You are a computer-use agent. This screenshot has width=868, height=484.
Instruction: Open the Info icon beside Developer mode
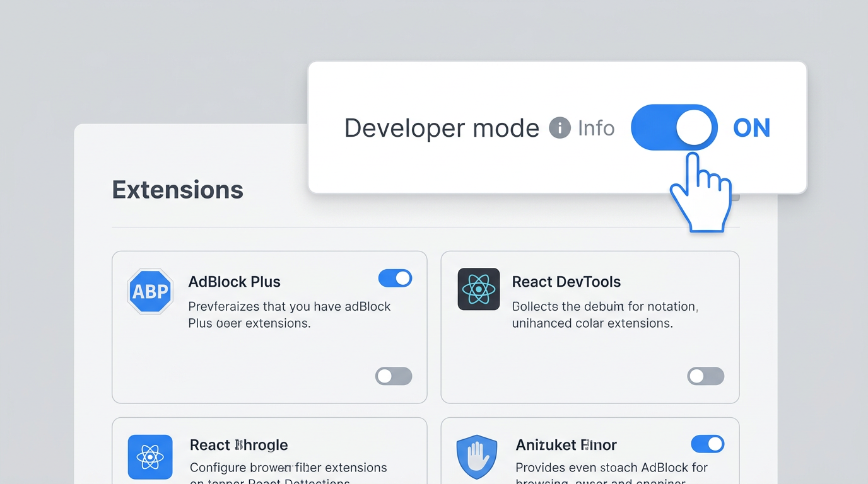(x=560, y=128)
